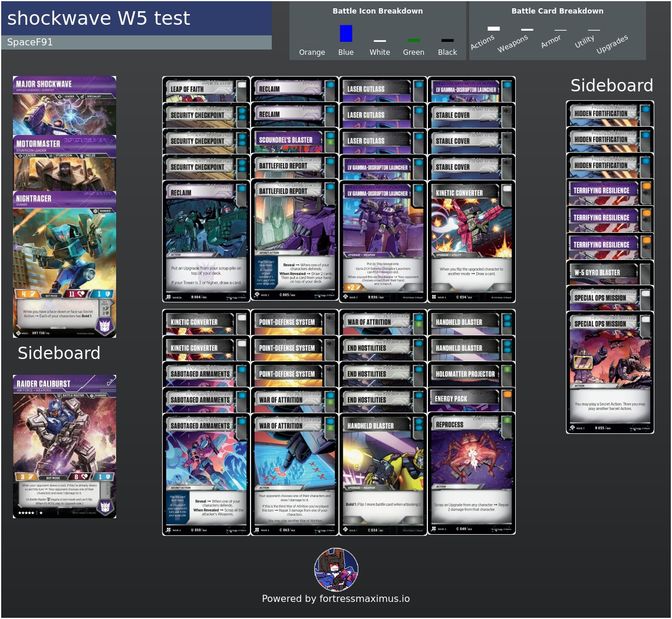Click the rules text on Special Ops Mission
Image resolution: width=672 pixels, height=619 pixels.
pos(610,406)
